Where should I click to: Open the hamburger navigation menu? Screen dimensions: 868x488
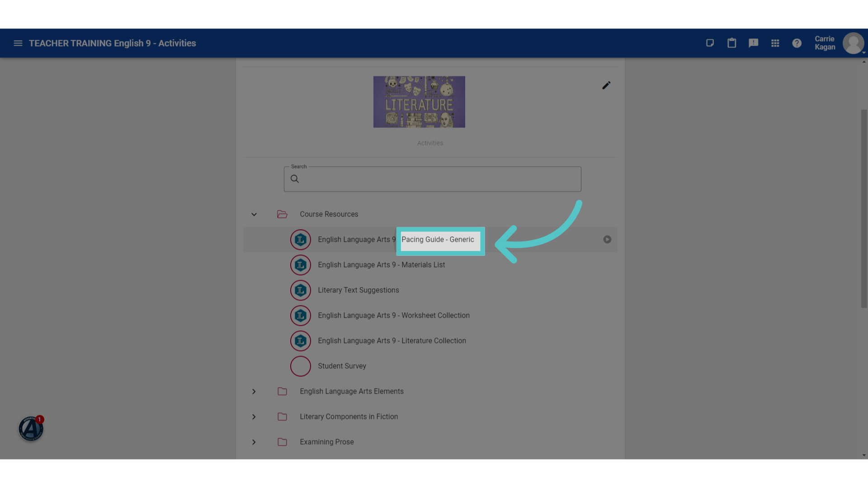(18, 43)
